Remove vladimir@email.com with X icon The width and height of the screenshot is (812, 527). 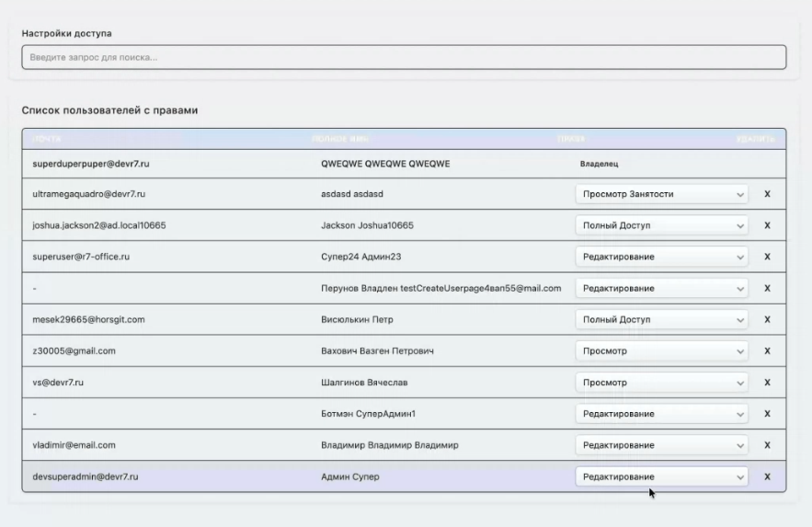point(767,445)
